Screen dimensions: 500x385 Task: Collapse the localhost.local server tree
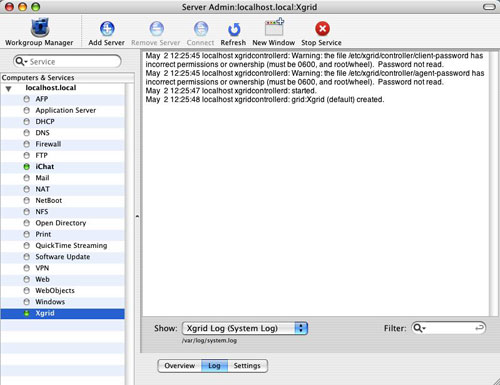pyautogui.click(x=9, y=88)
